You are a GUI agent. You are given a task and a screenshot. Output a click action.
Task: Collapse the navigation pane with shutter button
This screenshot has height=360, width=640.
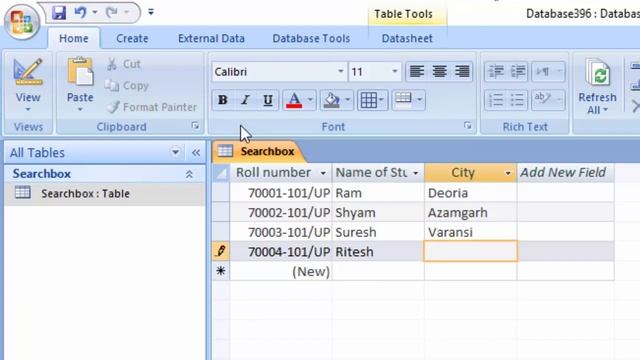tap(196, 153)
